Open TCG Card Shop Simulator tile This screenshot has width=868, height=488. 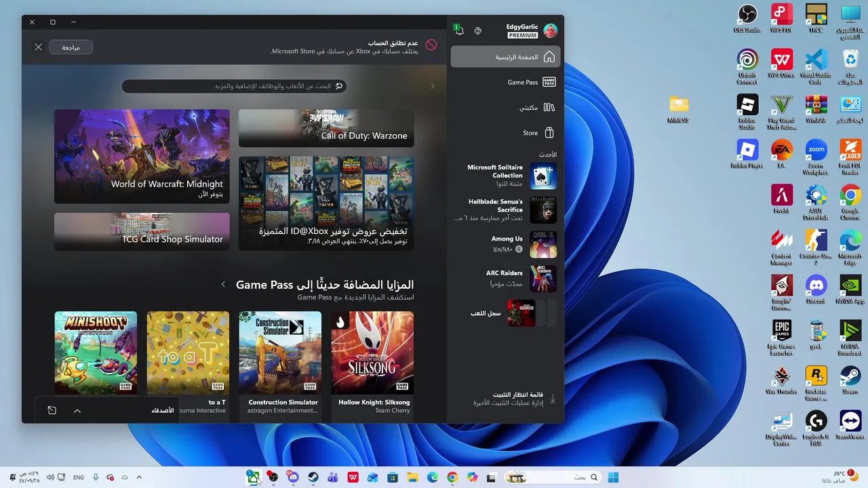click(142, 232)
